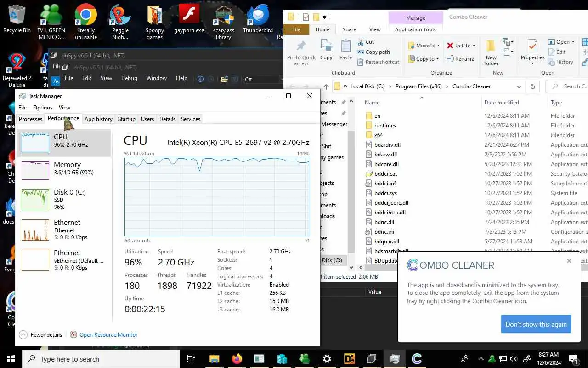Switch to the Processes tab
Screen dimensions: 588x368
[x=30, y=119]
